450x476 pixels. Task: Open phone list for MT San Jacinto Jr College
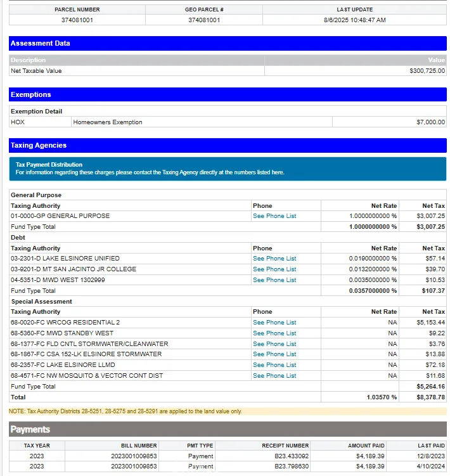(274, 269)
